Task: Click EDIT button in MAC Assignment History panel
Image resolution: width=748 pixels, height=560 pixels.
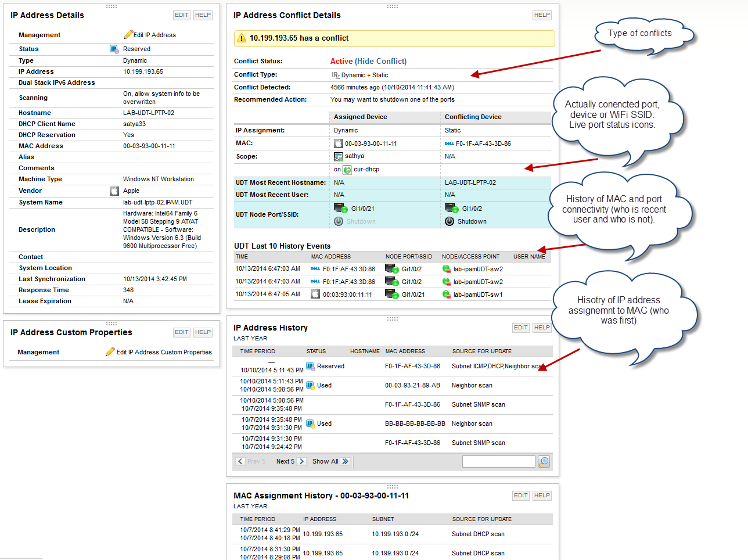Action: click(521, 496)
